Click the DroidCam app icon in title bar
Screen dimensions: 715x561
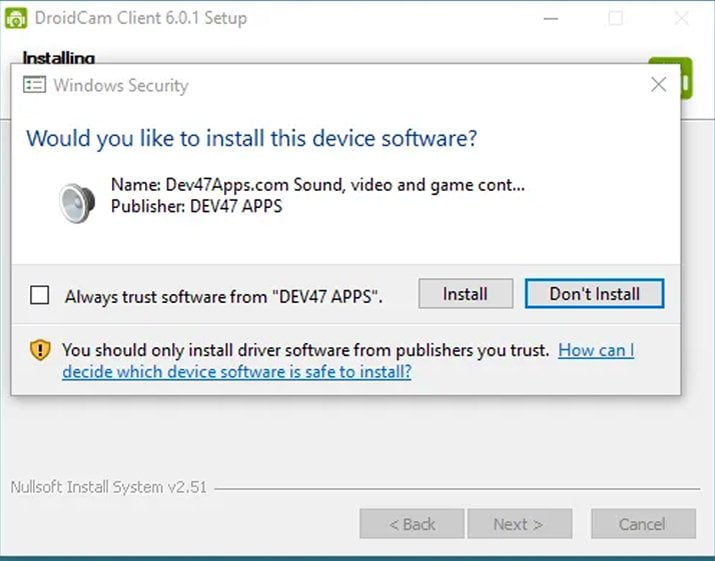coord(16,18)
